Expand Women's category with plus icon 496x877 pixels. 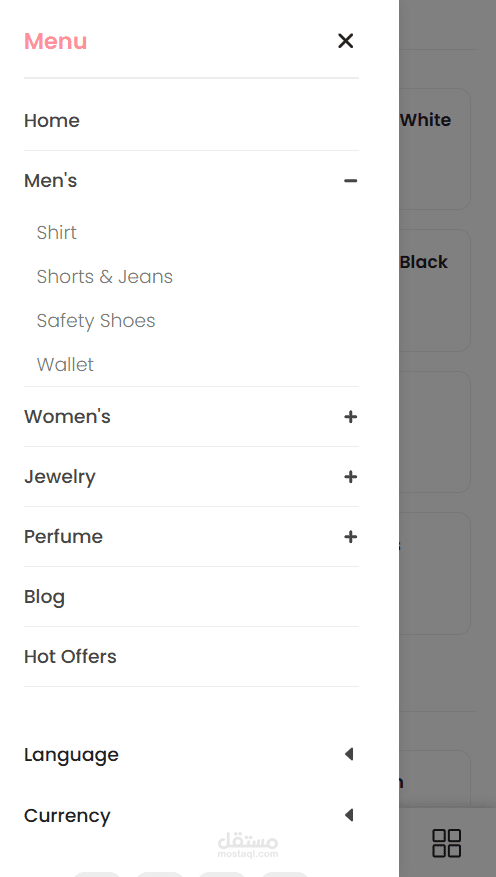pyautogui.click(x=351, y=417)
